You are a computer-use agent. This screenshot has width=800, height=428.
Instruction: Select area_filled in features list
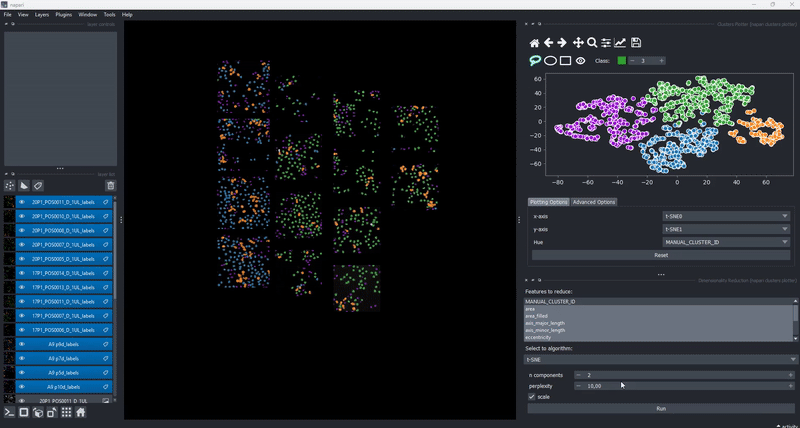coord(659,316)
